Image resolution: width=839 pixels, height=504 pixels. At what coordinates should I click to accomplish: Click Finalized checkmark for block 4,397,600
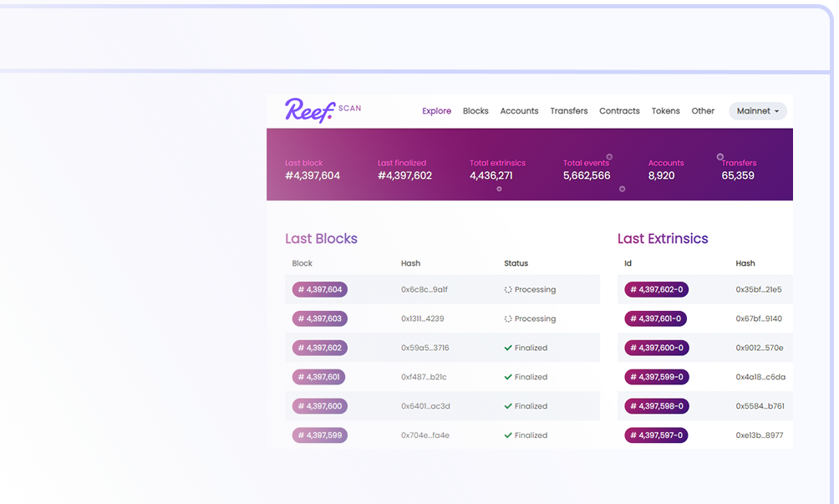508,406
